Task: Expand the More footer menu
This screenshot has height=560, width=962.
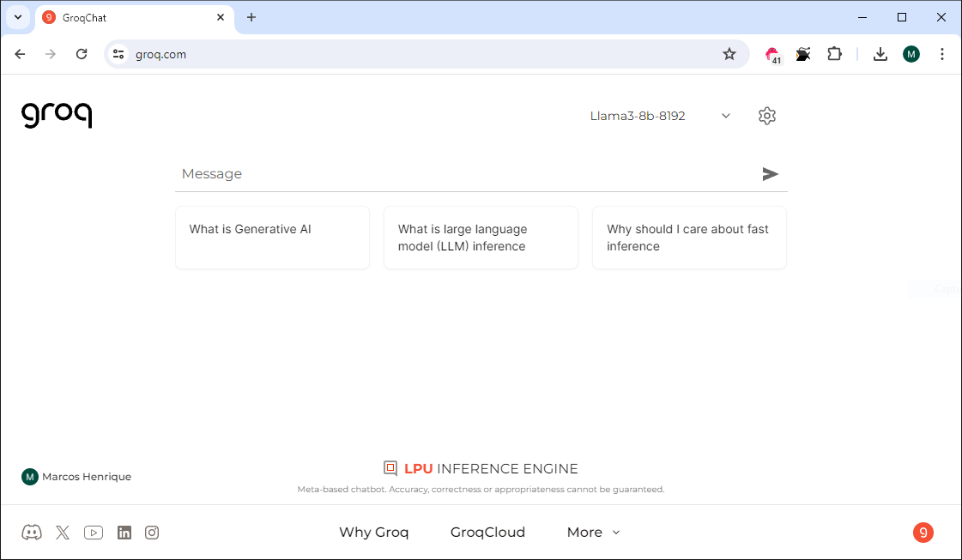Action: coord(593,533)
